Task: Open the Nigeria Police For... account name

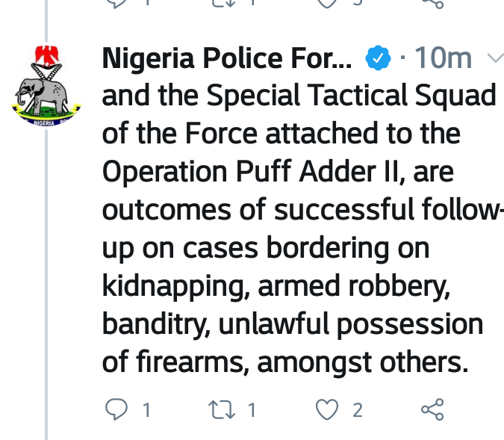Action: 227,58
